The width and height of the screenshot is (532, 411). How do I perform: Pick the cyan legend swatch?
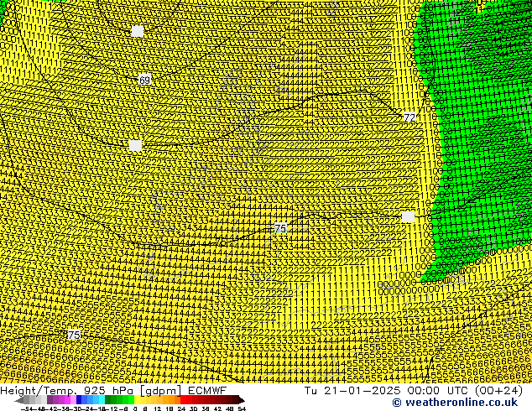102,399
